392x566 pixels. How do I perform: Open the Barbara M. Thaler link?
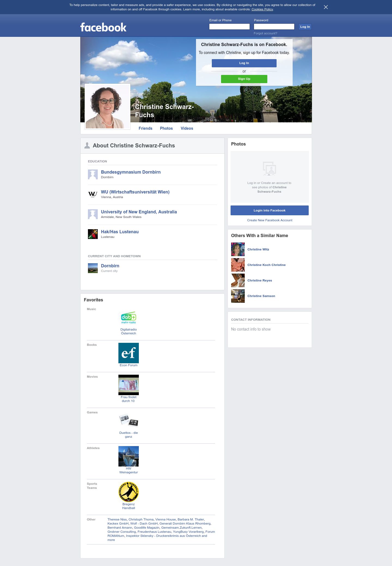click(x=191, y=519)
